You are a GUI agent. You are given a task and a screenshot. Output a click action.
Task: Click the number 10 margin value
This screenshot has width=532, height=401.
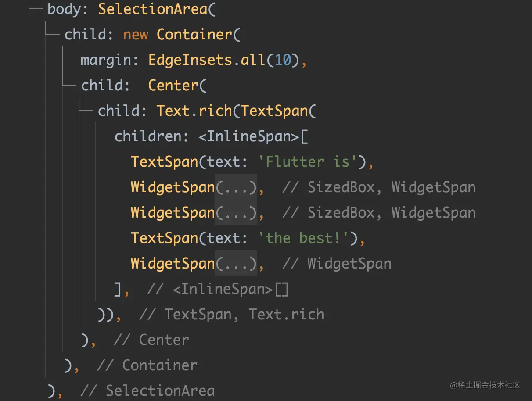(283, 60)
